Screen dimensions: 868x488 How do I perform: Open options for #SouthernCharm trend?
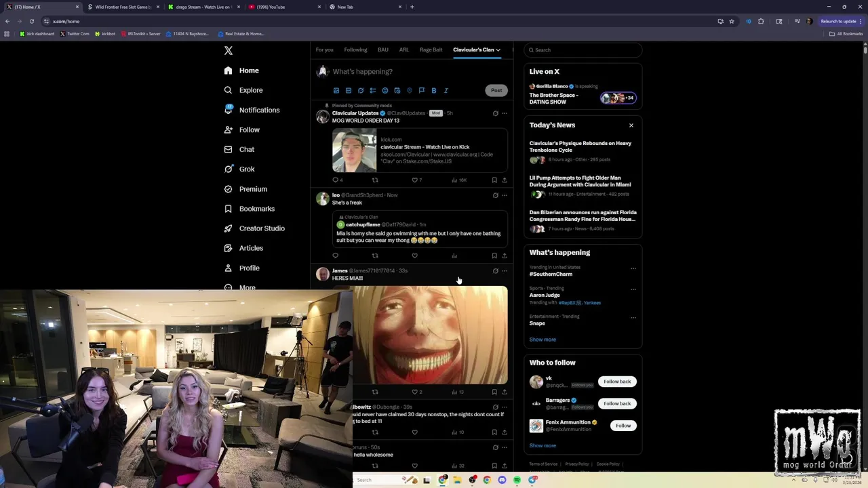coord(633,268)
